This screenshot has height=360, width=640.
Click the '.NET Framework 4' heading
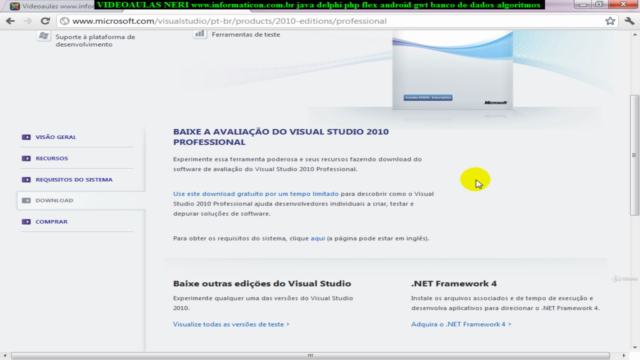click(454, 283)
